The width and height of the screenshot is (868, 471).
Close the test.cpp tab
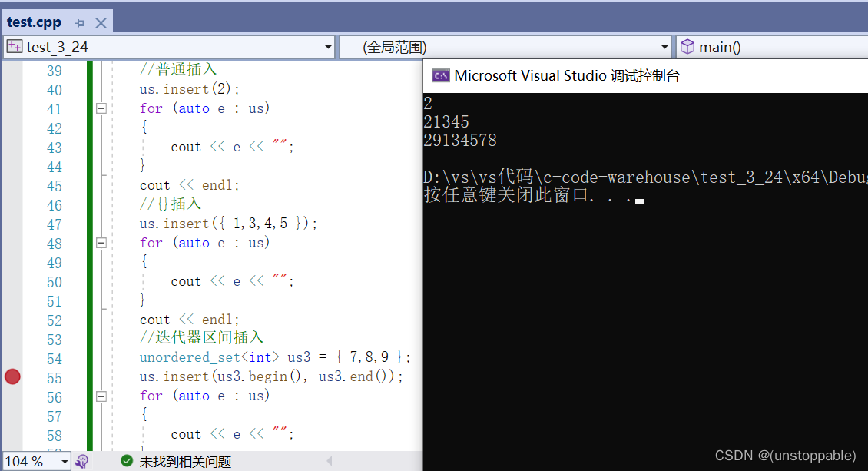[100, 23]
